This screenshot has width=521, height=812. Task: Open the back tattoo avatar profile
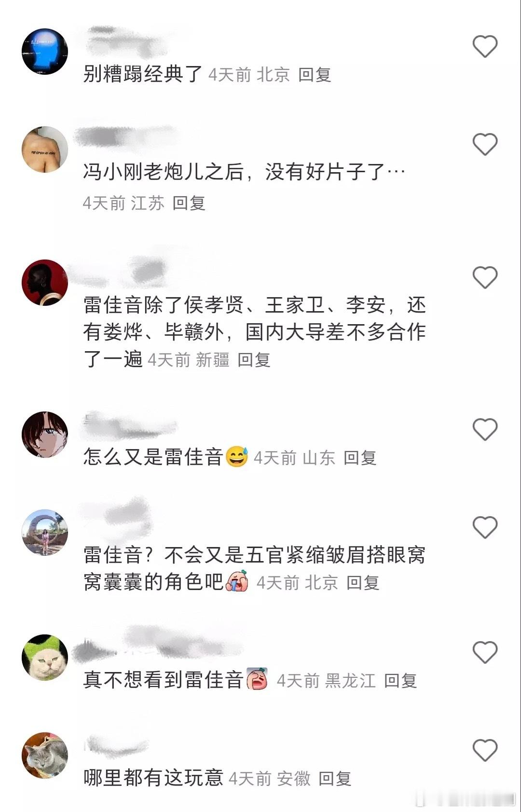coord(45,150)
